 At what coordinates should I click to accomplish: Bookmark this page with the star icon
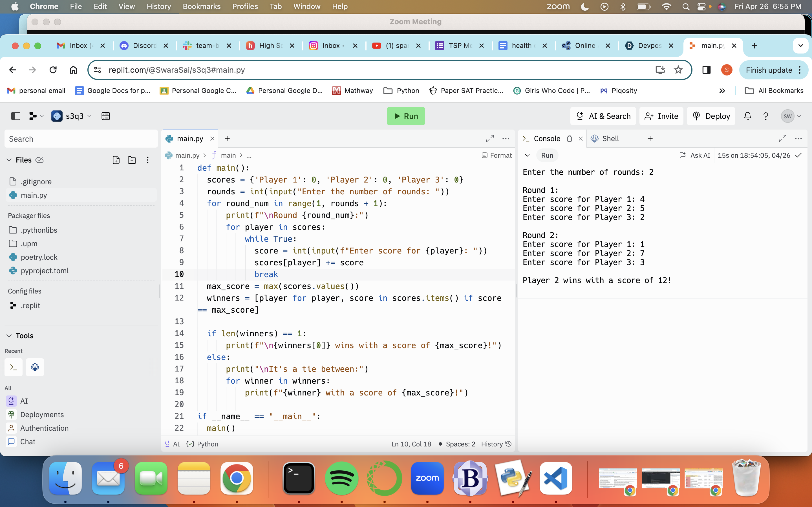click(678, 70)
